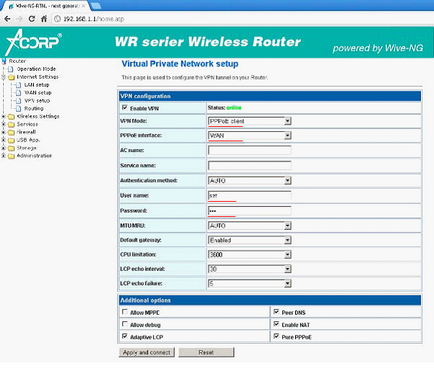Image resolution: width=434 pixels, height=374 pixels.
Task: Open the PPPoE interface dropdown
Action: tap(249, 136)
